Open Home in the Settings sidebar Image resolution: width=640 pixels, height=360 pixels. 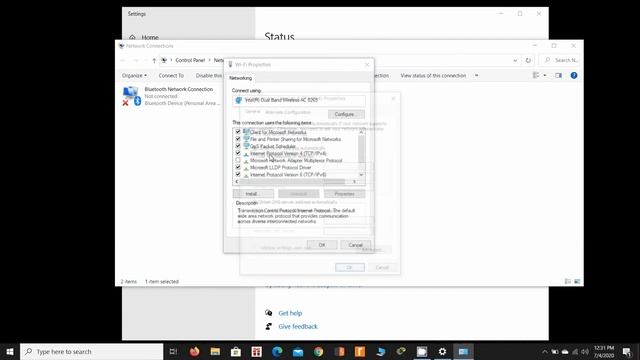pyautogui.click(x=150, y=37)
